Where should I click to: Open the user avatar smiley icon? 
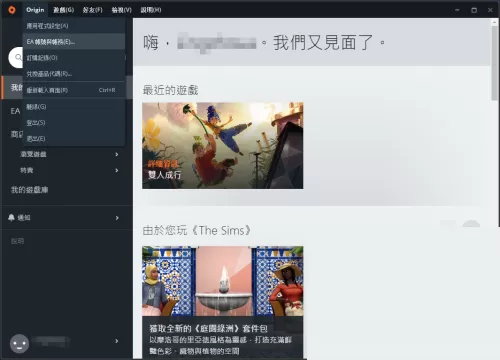coord(19,344)
